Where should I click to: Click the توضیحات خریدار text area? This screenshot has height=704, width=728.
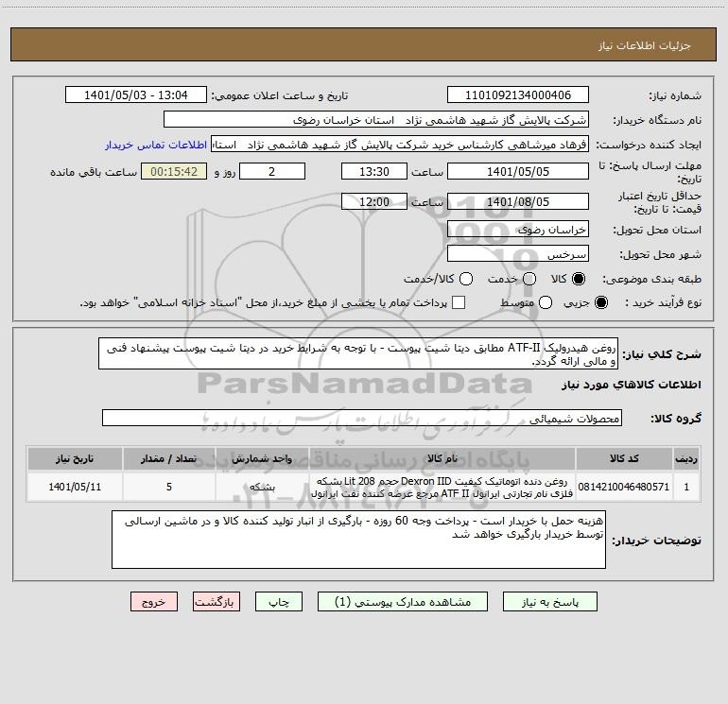358,540
